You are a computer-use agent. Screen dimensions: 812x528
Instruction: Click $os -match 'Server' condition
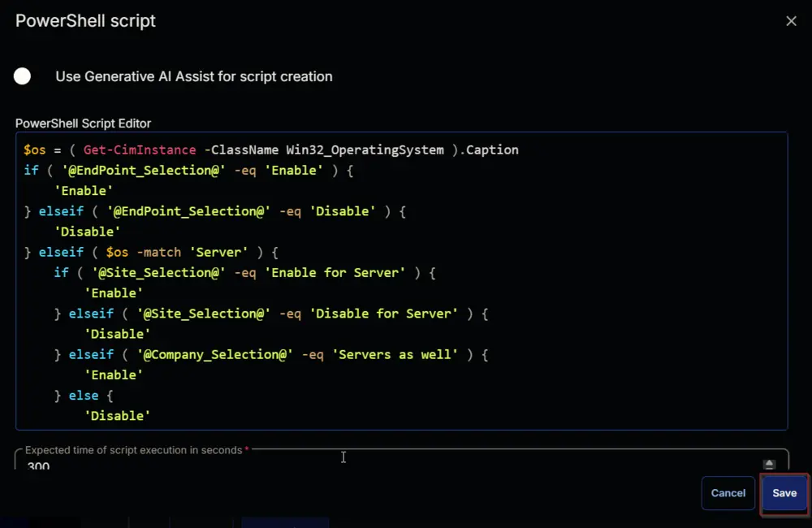click(x=176, y=253)
